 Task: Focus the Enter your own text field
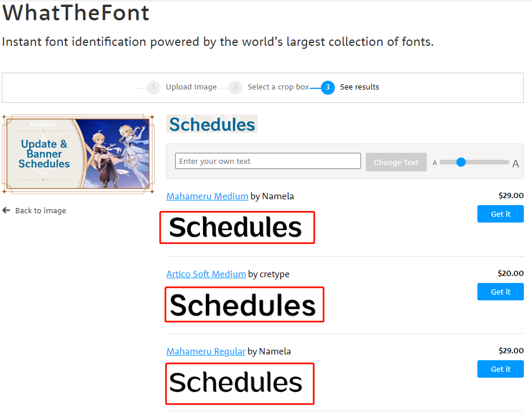267,161
